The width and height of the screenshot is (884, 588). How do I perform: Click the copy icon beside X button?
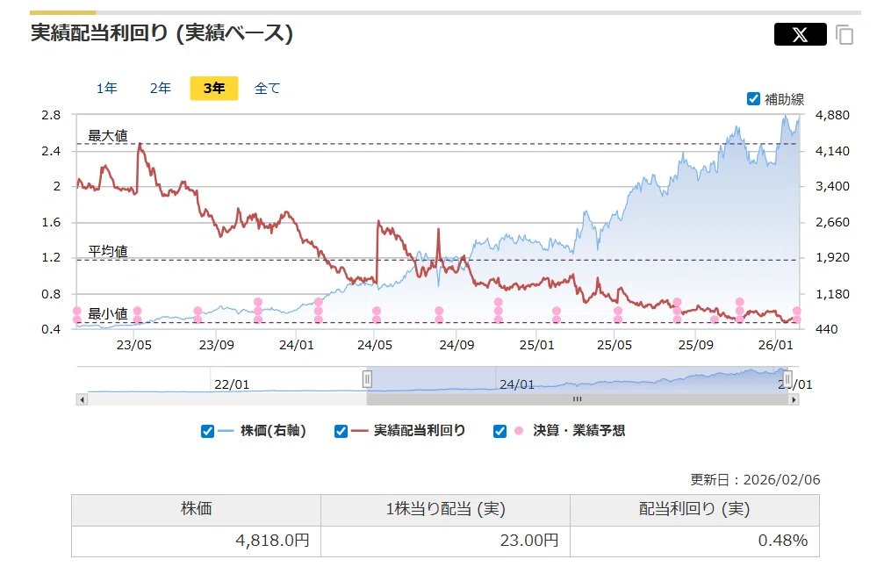[844, 35]
